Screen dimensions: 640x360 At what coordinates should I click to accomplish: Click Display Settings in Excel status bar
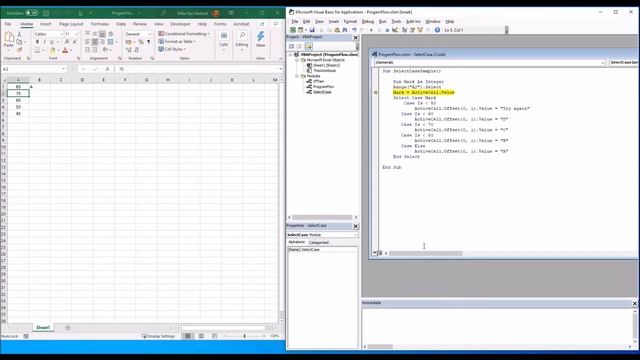[x=158, y=336]
